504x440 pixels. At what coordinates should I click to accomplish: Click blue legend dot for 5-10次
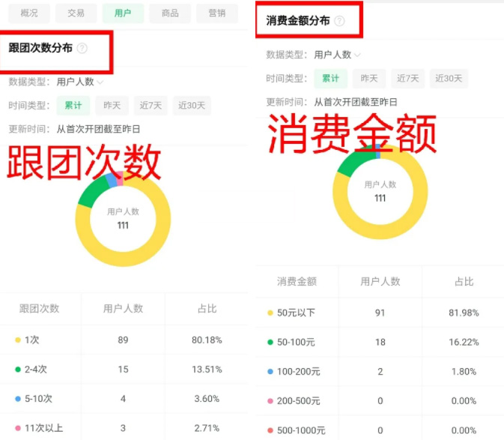(x=18, y=399)
